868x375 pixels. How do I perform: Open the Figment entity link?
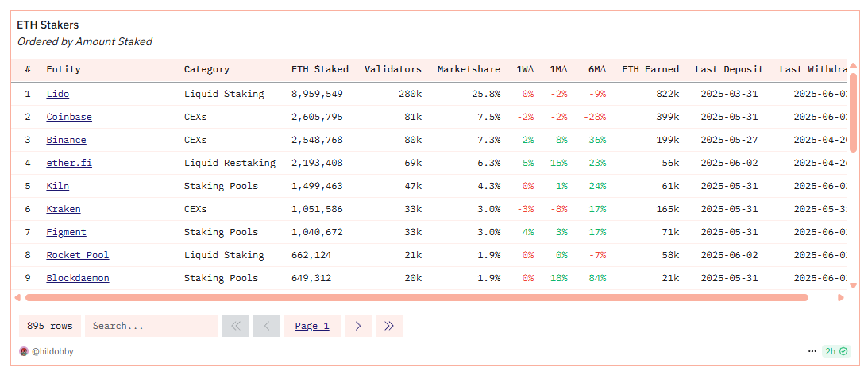click(x=67, y=232)
